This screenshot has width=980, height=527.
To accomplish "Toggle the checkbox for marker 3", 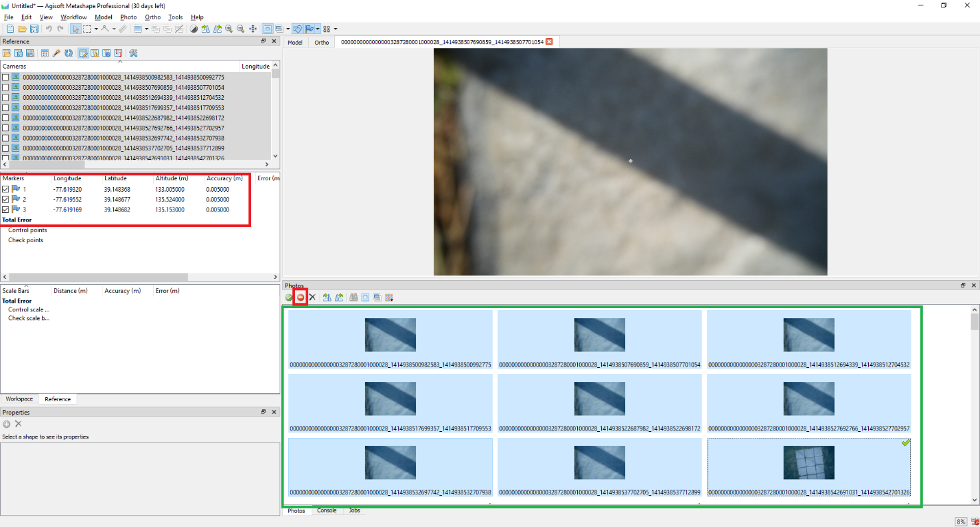I will pos(5,210).
